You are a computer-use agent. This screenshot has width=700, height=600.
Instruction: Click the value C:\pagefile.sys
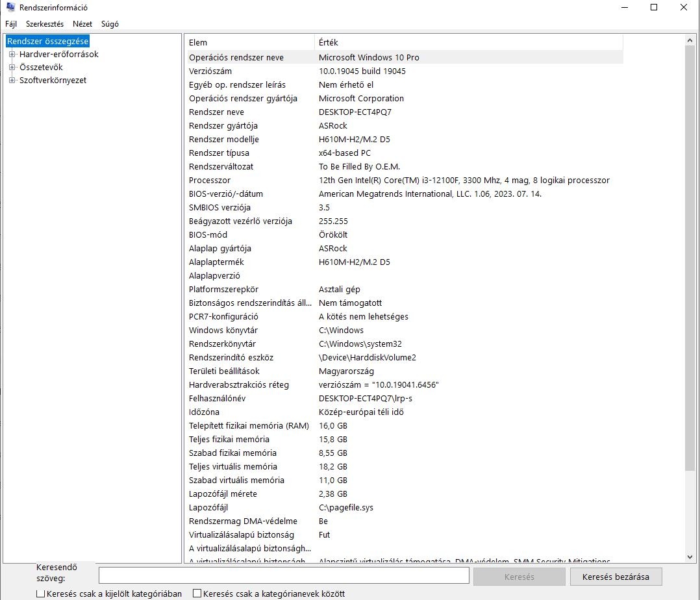pyautogui.click(x=346, y=508)
